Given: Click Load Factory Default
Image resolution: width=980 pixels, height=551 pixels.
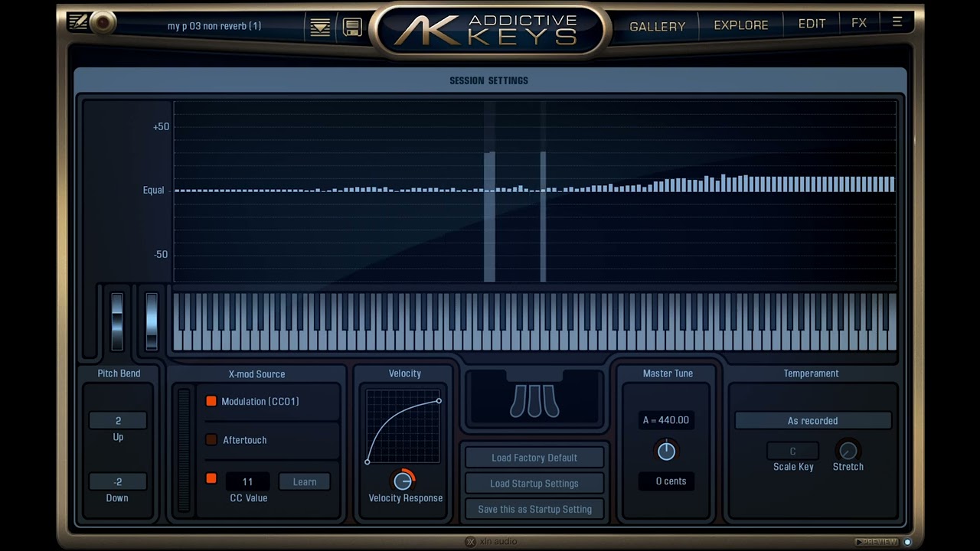Looking at the screenshot, I should tap(534, 458).
